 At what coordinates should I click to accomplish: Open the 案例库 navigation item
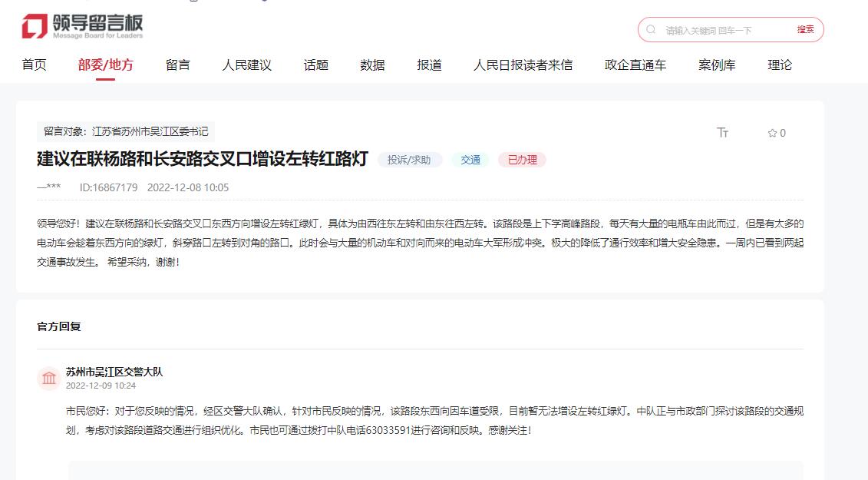[x=717, y=65]
